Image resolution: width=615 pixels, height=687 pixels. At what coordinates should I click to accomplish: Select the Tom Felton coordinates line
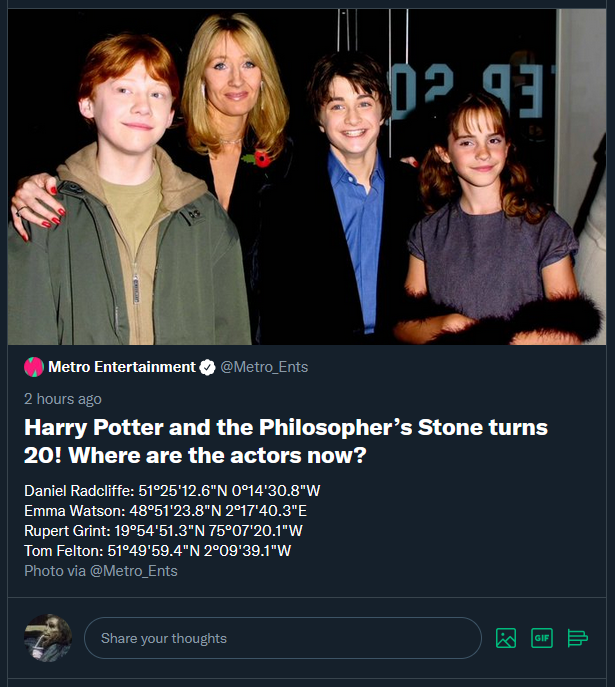coord(158,551)
